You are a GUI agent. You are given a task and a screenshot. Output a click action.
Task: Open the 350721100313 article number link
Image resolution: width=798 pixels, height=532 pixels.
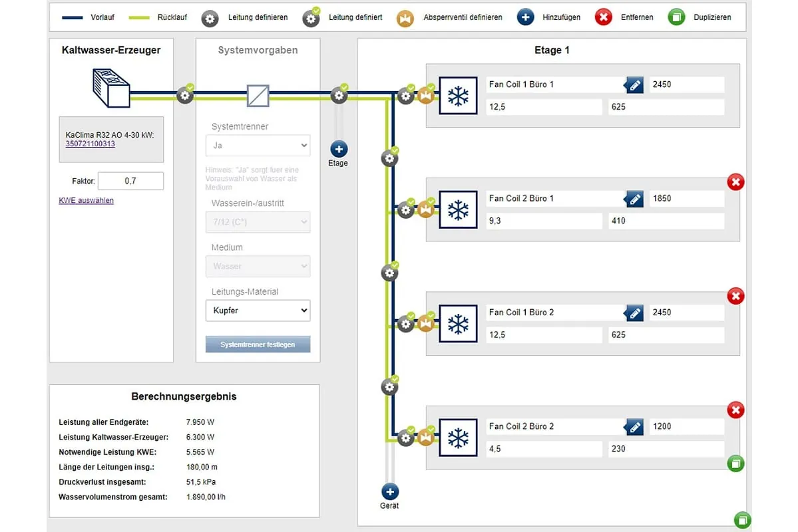(91, 144)
